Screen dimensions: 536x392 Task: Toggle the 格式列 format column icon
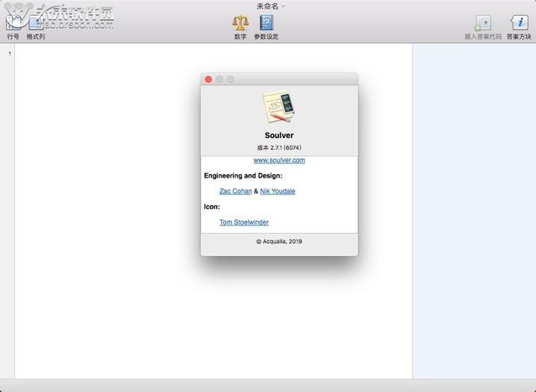[36, 23]
